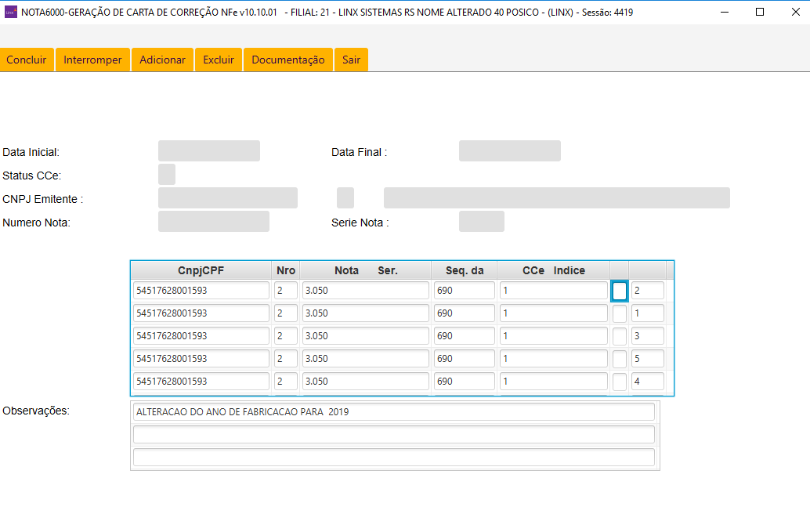Image resolution: width=810 pixels, height=532 pixels.
Task: Tick the checkbox in the row with index 4
Action: point(620,382)
